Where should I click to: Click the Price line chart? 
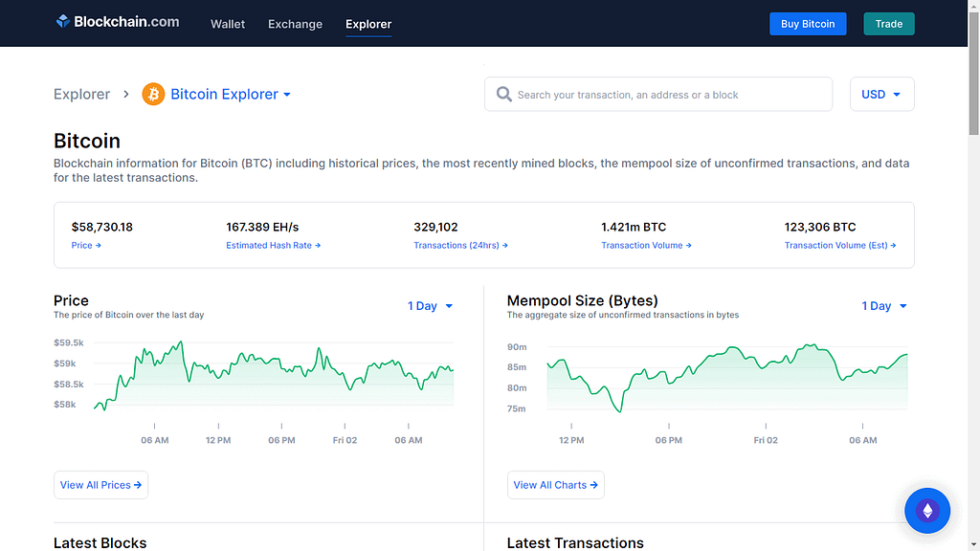tap(274, 375)
